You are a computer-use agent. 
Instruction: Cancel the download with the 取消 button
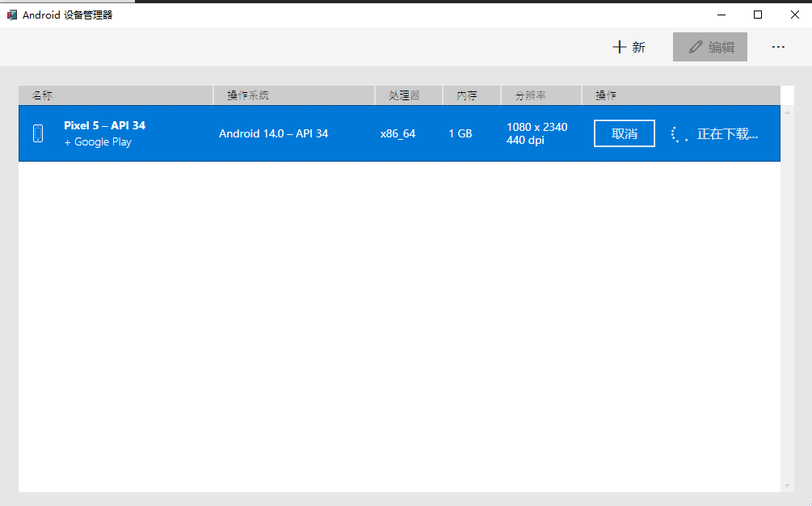click(x=624, y=133)
